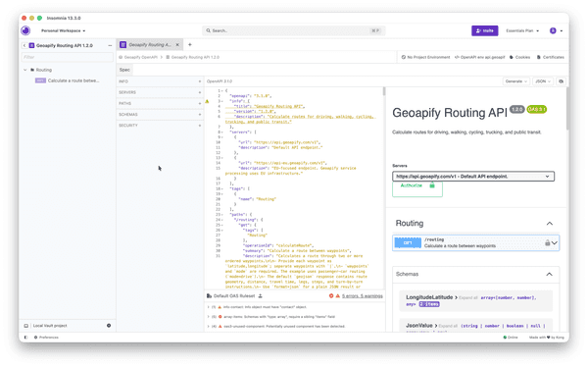This screenshot has width=588, height=367.
Task: Open the Servers URL dropdown
Action: (473, 177)
